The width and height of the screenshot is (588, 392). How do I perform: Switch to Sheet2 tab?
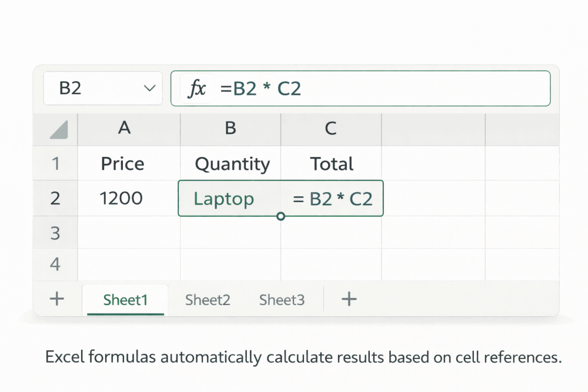point(207,299)
